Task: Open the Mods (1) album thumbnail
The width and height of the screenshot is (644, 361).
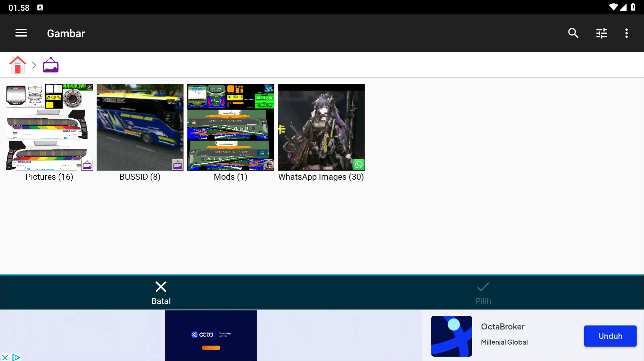Action: 230,127
